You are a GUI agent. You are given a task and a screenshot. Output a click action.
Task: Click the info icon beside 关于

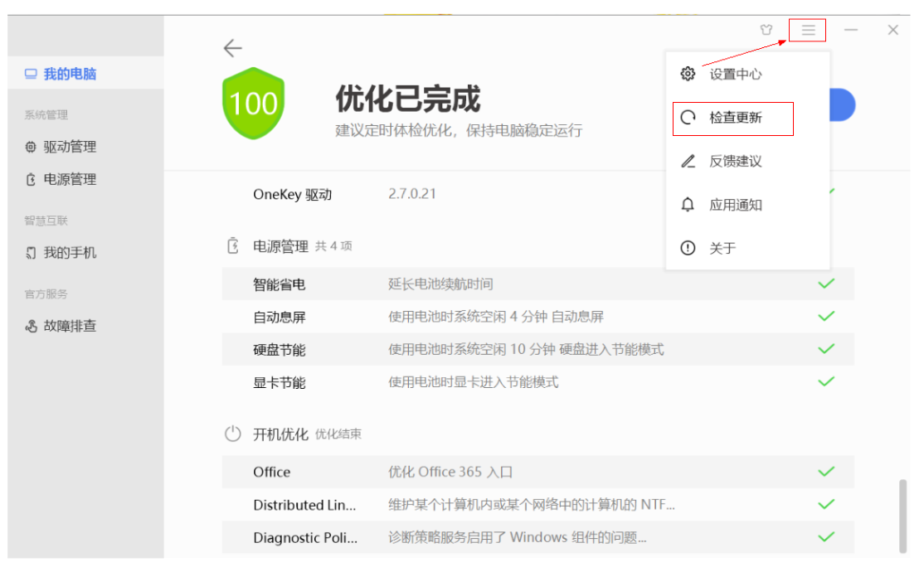click(688, 248)
